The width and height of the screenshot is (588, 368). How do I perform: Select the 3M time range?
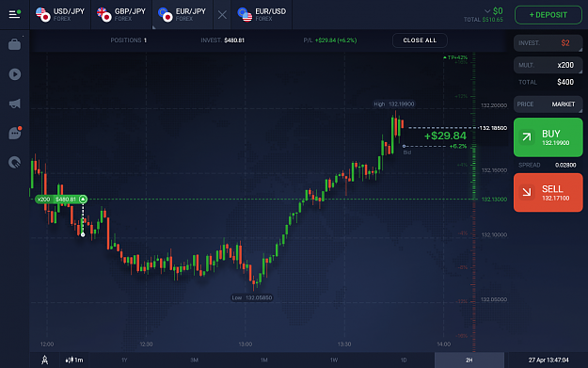point(194,360)
